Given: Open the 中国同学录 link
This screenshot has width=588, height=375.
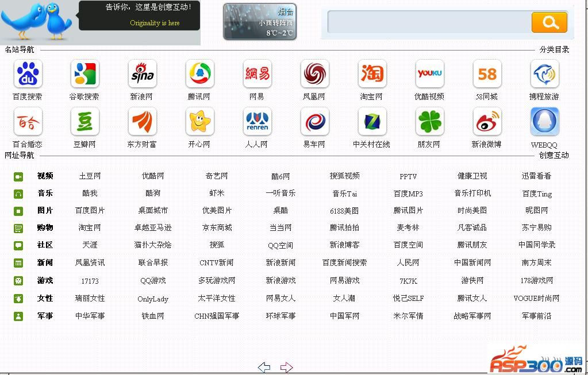Looking at the screenshot, I should pos(537,245).
